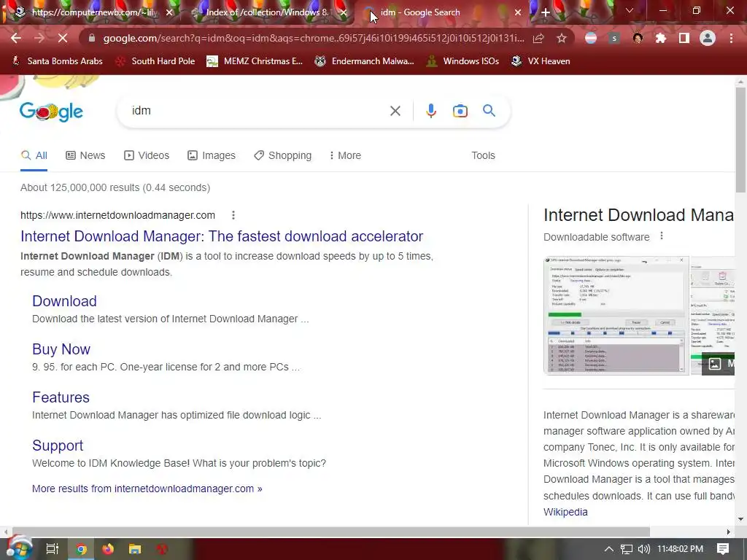Open the Features sitelink

(x=61, y=397)
